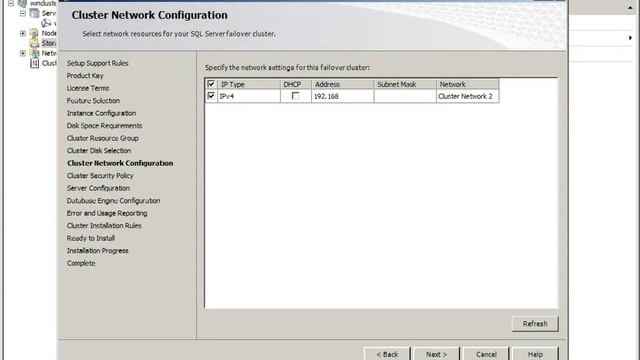Image resolution: width=640 pixels, height=360 pixels.
Task: Select the Server Configuration step
Action: click(98, 188)
